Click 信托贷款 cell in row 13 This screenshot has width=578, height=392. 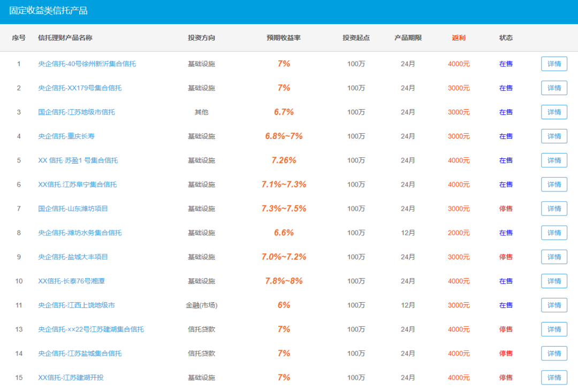(201, 329)
